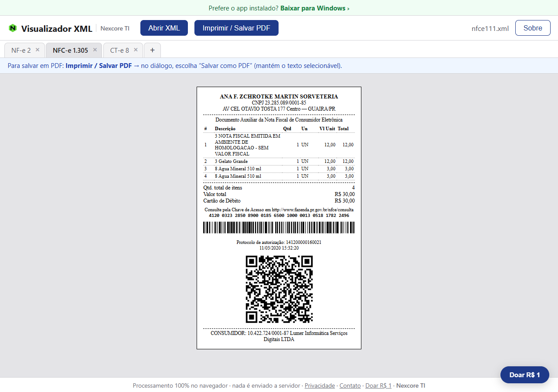Click the green Visualizador XML logo icon
The image size is (558, 392).
click(x=13, y=28)
